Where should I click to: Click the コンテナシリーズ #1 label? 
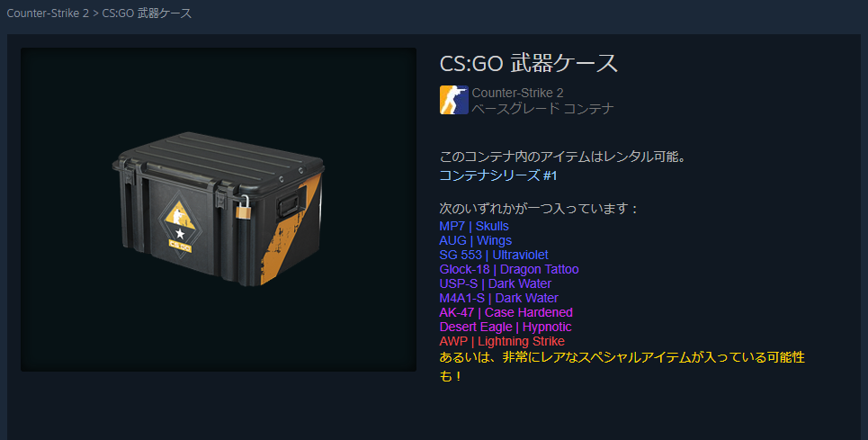point(498,175)
